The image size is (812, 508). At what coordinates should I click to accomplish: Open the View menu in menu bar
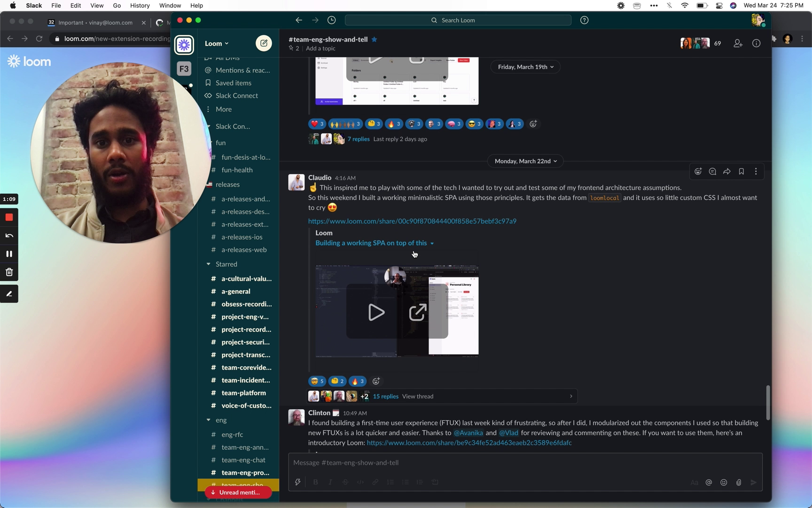pos(97,6)
